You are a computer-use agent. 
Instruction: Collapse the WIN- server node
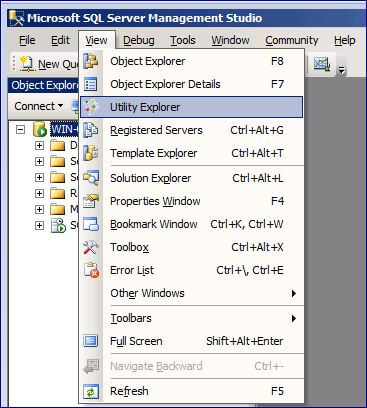click(x=21, y=129)
